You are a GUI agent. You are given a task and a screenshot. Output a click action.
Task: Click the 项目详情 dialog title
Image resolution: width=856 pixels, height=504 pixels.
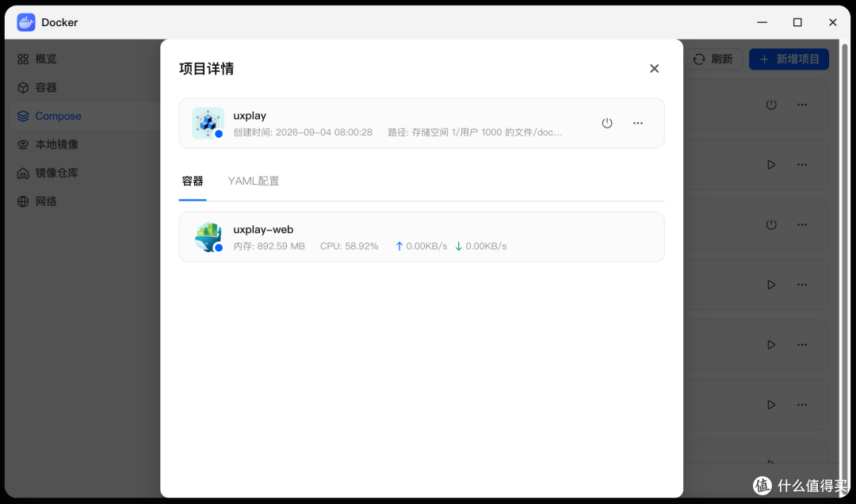[206, 68]
